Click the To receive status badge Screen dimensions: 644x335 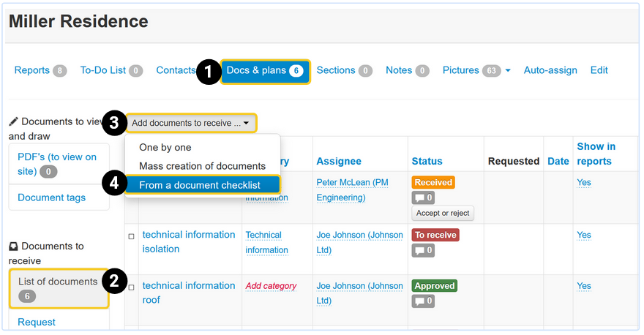coord(435,235)
